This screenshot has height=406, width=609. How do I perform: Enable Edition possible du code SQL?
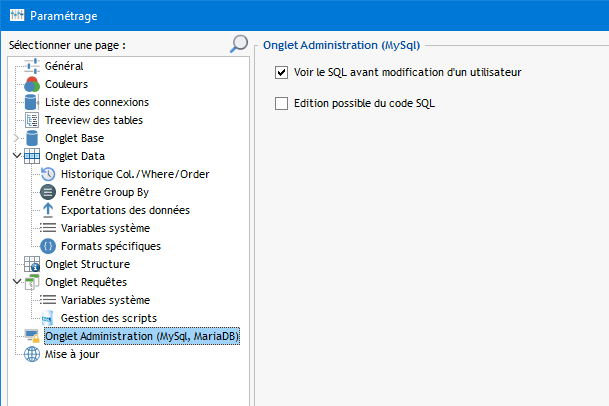point(282,103)
